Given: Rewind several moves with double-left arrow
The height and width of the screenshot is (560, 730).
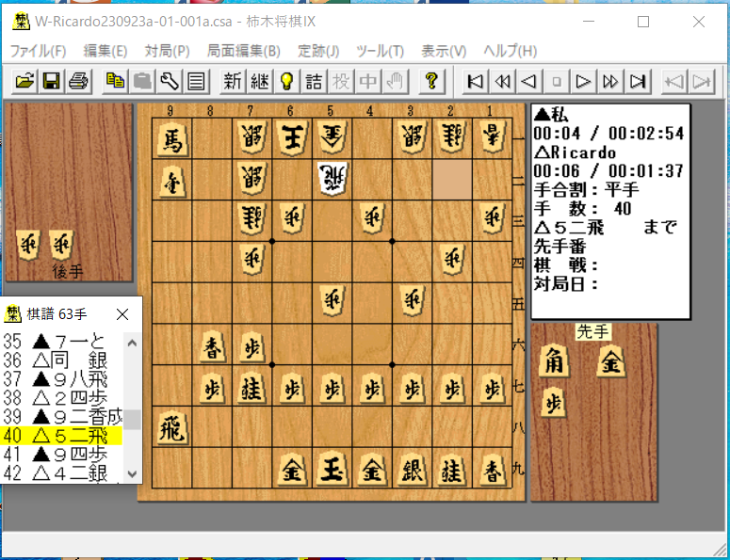Looking at the screenshot, I should click(x=502, y=82).
